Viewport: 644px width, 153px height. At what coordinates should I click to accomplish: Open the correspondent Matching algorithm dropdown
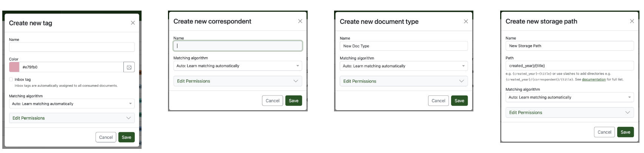coord(238,66)
